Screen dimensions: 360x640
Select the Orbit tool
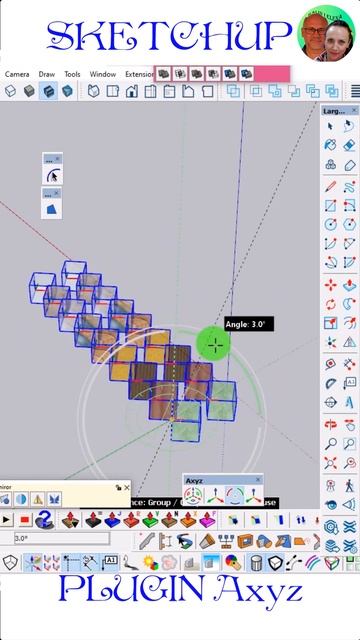point(330,424)
